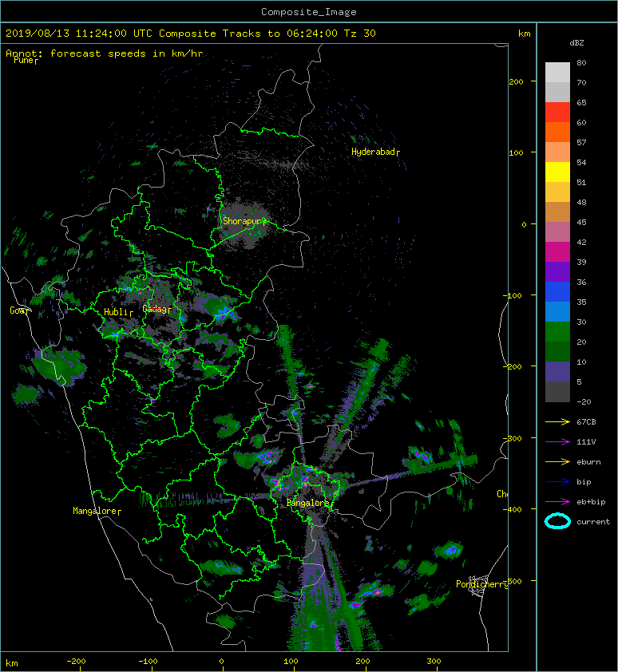Click the 2019/08/13 11:24:00 UTC timestamp
This screenshot has height=672, width=618.
[x=79, y=34]
